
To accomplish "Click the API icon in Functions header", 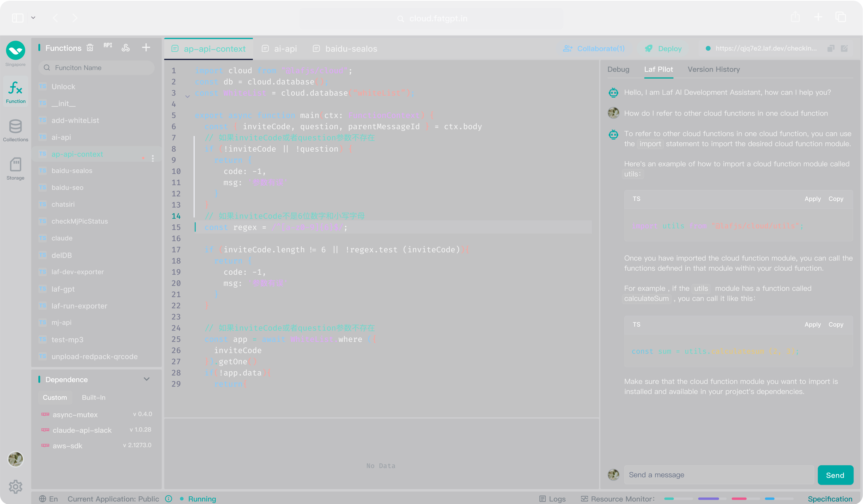I will [x=108, y=46].
